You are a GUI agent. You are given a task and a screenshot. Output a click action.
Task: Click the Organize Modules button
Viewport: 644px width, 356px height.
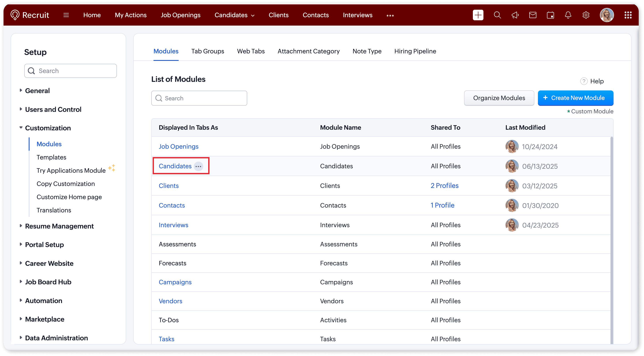(499, 98)
